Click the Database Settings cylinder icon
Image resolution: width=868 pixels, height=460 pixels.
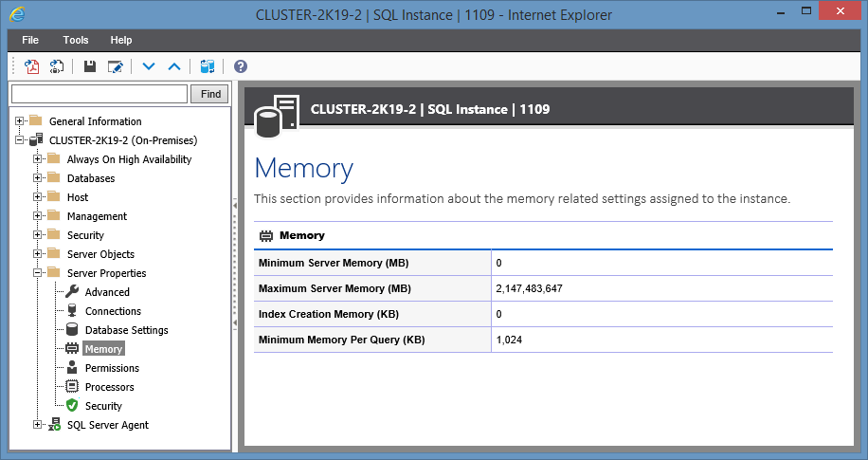click(x=72, y=330)
